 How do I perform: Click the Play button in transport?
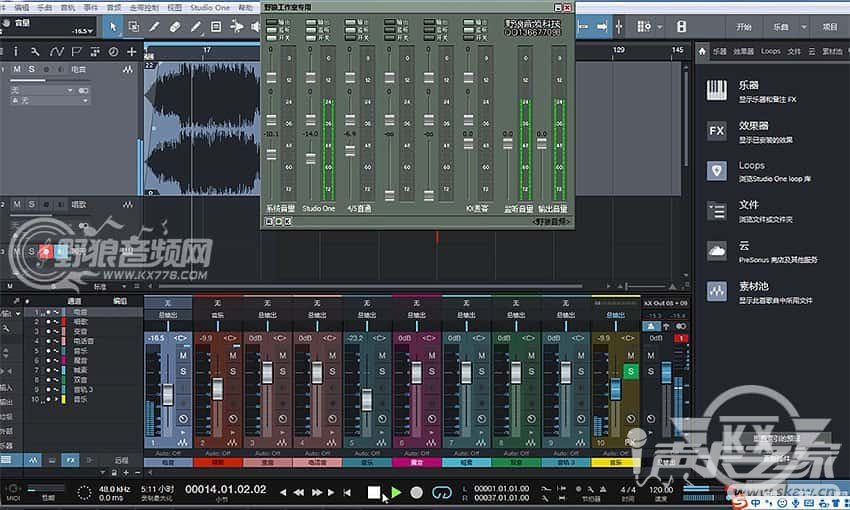pyautogui.click(x=396, y=492)
